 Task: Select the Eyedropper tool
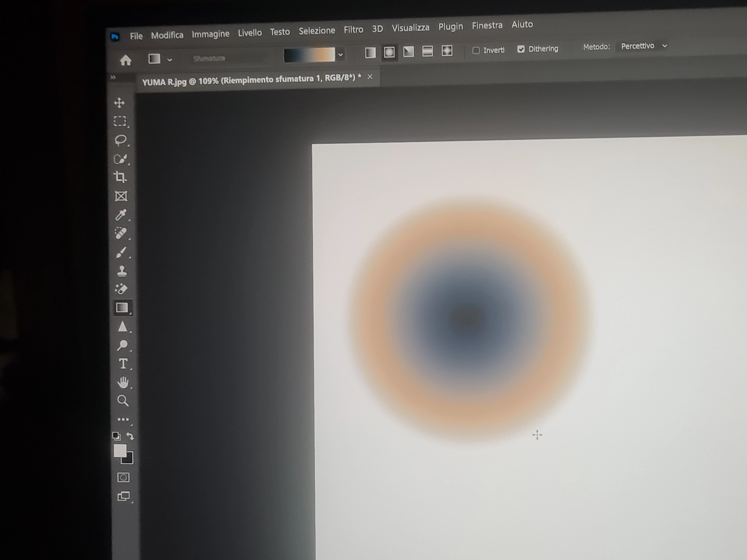[x=121, y=215]
